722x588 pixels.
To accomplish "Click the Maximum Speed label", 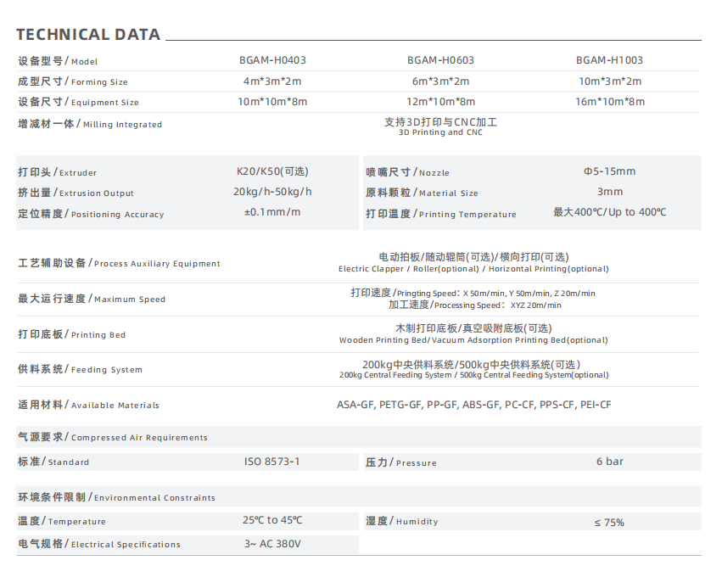I will [92, 299].
